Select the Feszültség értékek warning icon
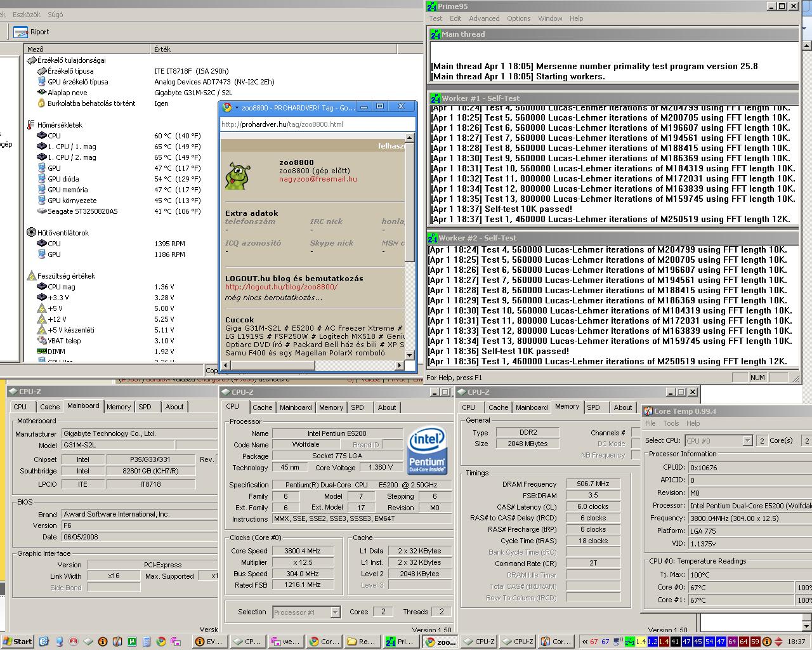 pos(32,276)
